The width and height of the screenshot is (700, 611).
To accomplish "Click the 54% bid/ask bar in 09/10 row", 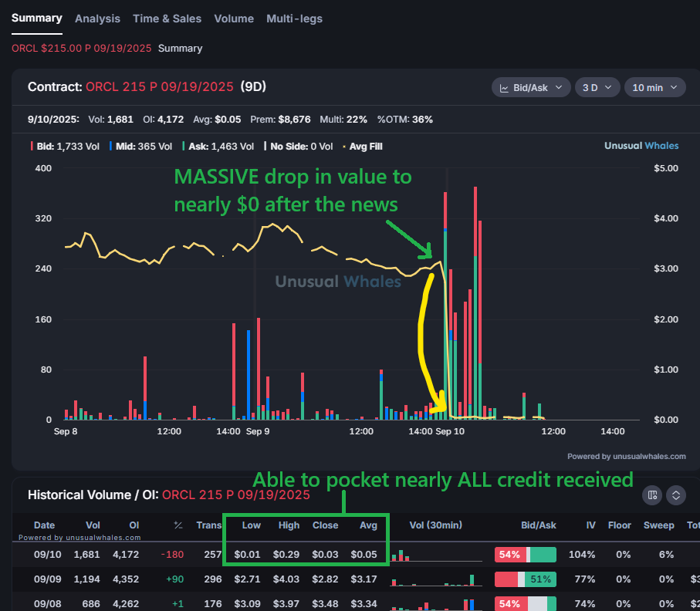I will pos(526,555).
